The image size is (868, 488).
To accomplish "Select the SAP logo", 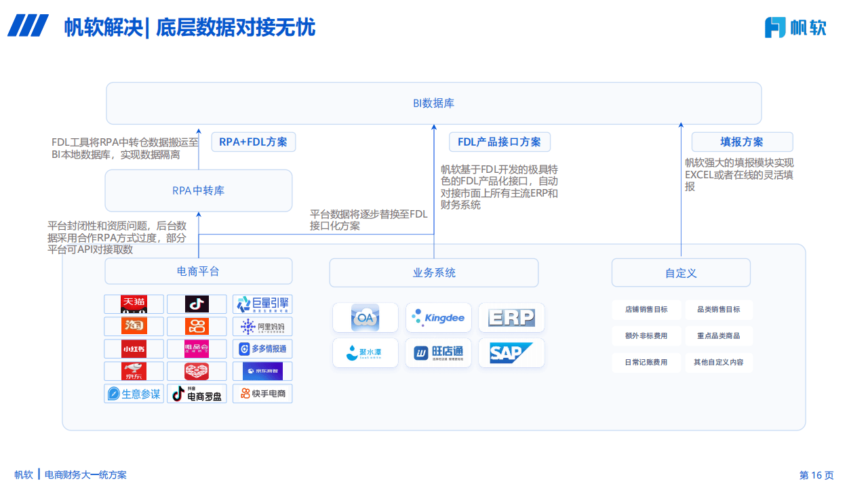I will 511,352.
